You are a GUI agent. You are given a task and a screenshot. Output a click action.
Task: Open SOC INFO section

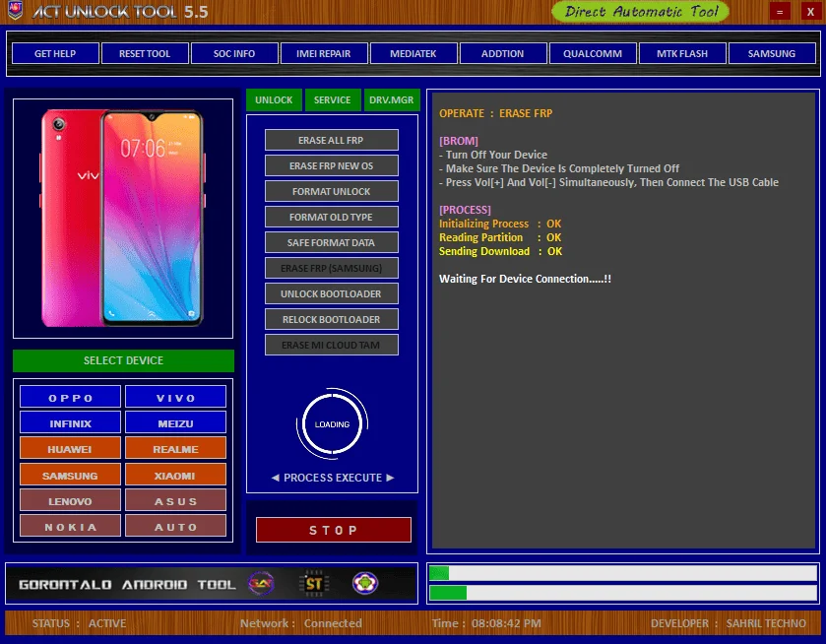pyautogui.click(x=234, y=53)
